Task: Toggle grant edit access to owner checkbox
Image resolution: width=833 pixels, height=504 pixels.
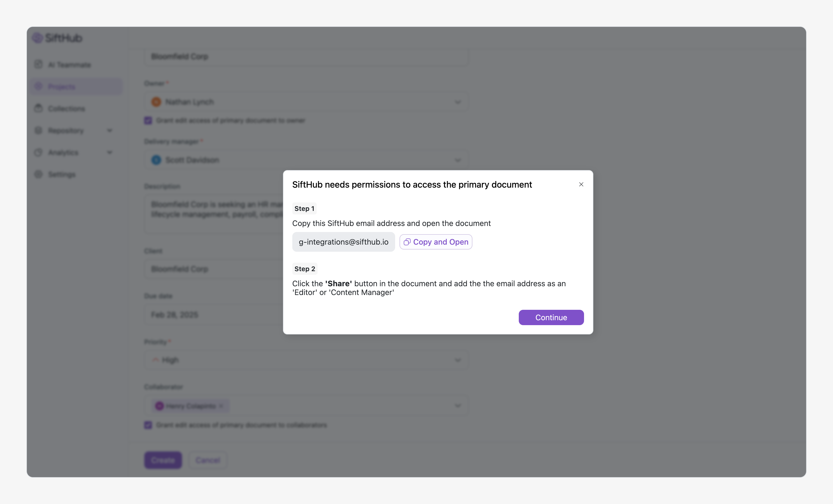Action: [148, 121]
